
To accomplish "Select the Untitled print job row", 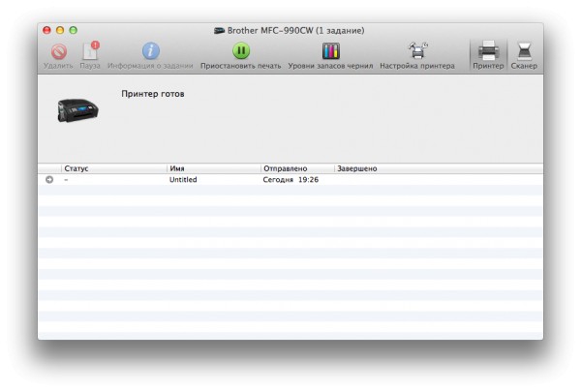I will [x=290, y=180].
